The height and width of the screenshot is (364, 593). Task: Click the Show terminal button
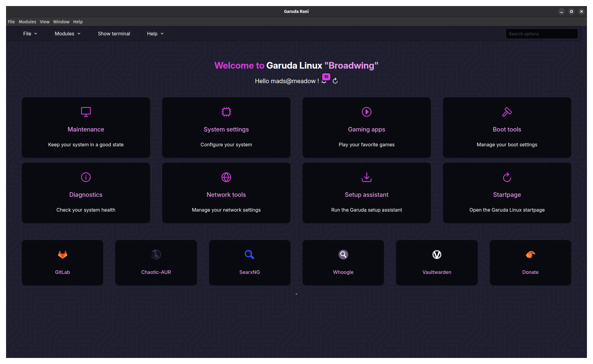(114, 34)
